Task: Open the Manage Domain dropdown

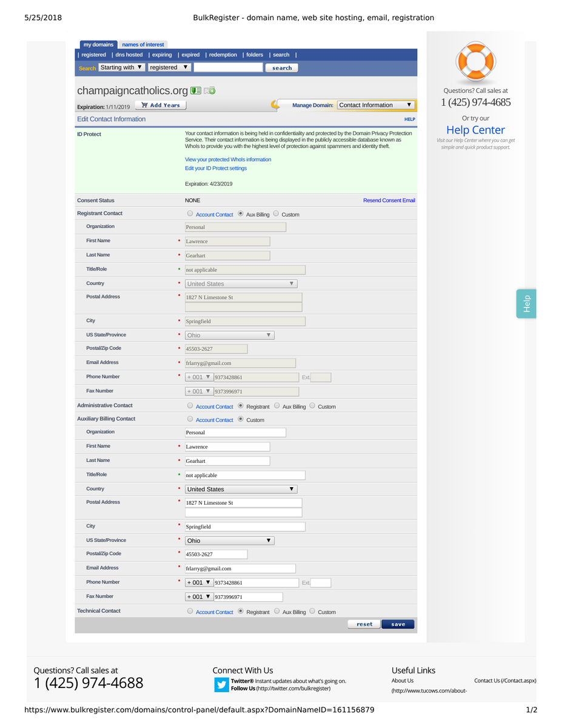Action: [375, 105]
